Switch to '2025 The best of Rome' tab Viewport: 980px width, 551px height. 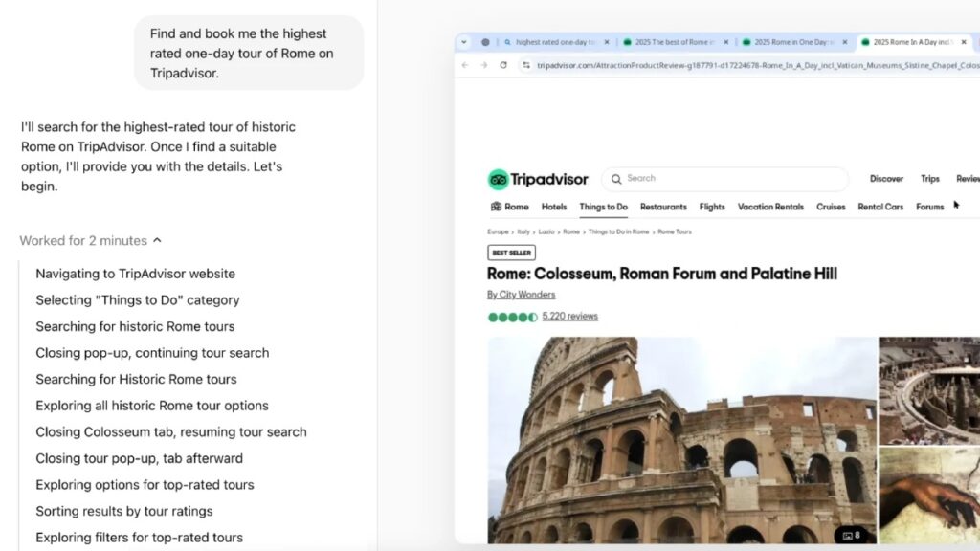point(668,42)
